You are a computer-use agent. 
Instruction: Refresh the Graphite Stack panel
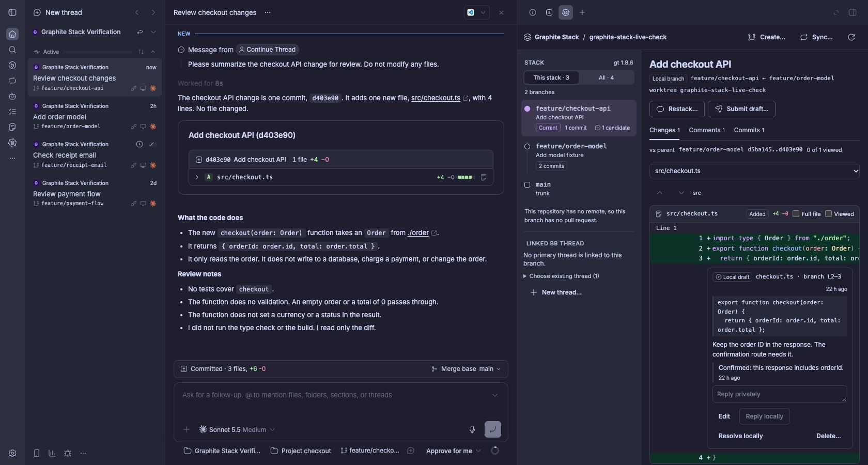click(851, 37)
